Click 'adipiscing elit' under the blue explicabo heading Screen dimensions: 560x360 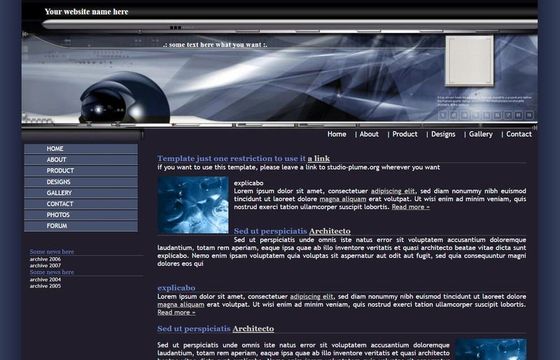[x=311, y=297]
